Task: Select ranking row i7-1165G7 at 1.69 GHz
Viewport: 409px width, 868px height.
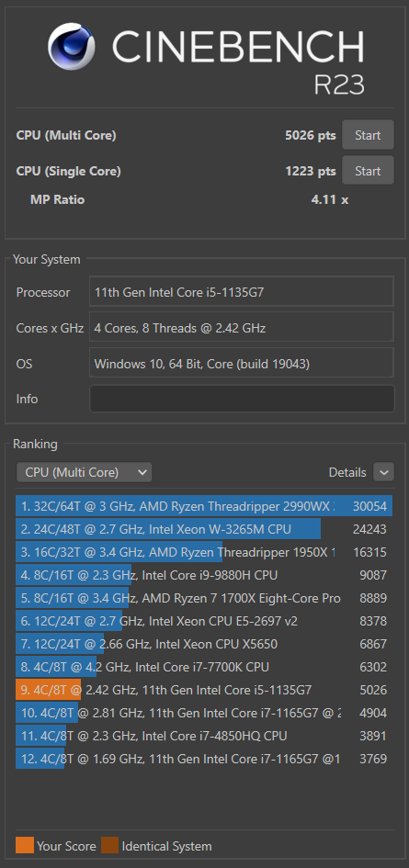Action: pyautogui.click(x=204, y=759)
